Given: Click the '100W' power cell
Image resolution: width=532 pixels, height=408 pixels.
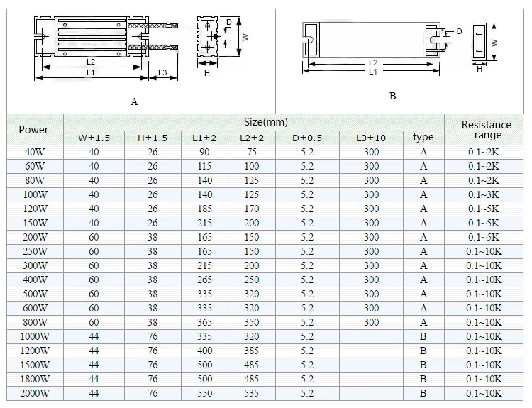Looking at the screenshot, I should click(35, 195).
